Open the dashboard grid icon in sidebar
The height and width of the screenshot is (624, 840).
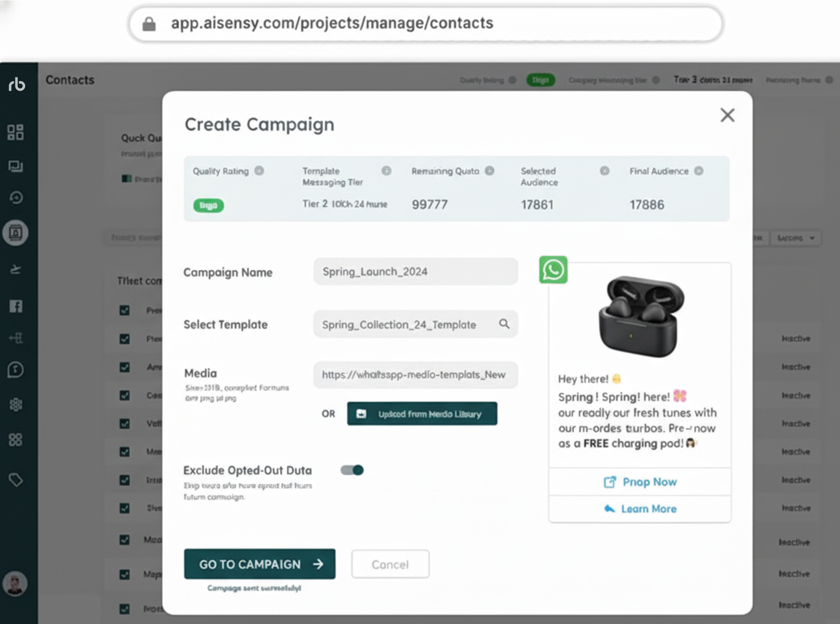click(x=16, y=133)
